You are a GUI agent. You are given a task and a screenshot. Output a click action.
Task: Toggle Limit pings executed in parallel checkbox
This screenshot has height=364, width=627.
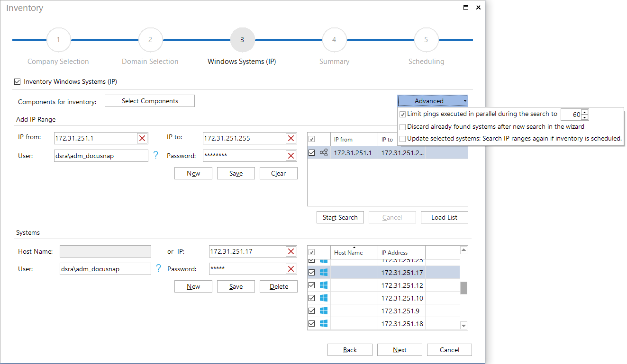pyautogui.click(x=403, y=115)
